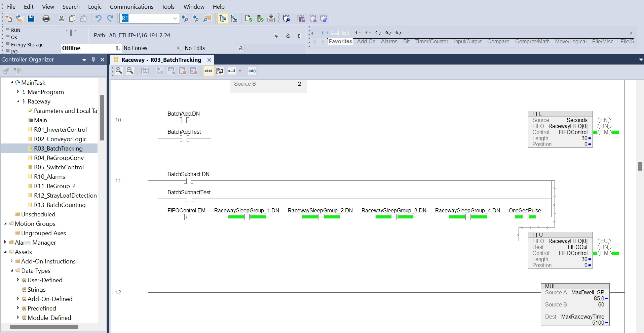This screenshot has width=644, height=333.
Task: Zoom out of the ladder editor
Action: click(x=130, y=71)
